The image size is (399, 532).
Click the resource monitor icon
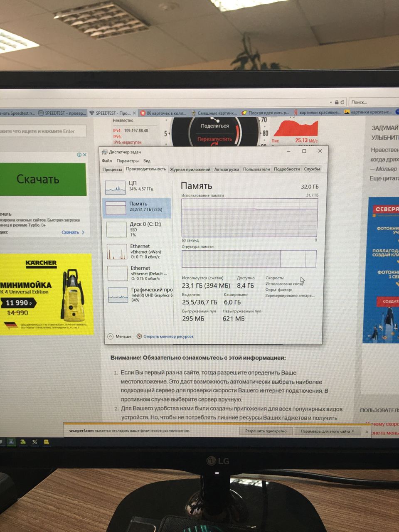(139, 336)
